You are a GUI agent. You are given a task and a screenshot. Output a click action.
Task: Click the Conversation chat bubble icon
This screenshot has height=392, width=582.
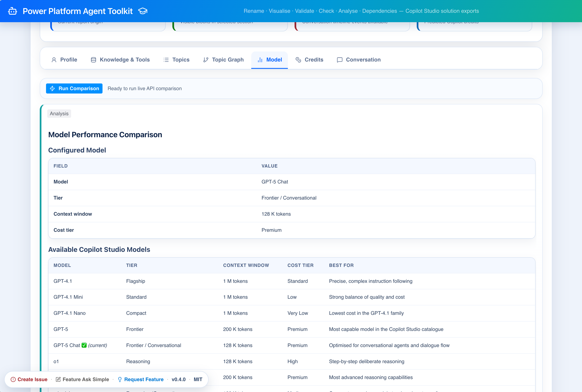pyautogui.click(x=340, y=60)
